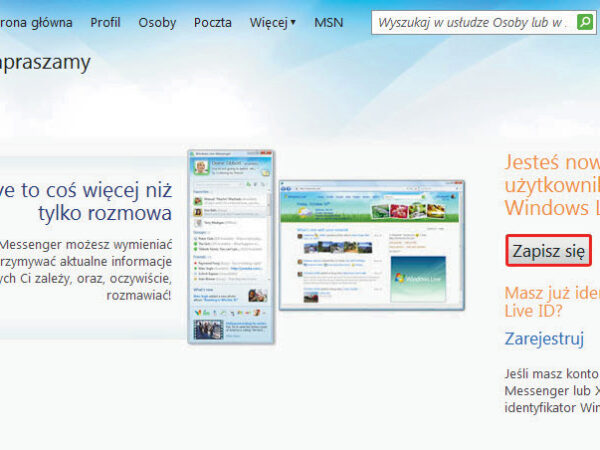Screen dimensions: 600x450
Task: Navigate to the MSN link
Action: pyautogui.click(x=329, y=21)
